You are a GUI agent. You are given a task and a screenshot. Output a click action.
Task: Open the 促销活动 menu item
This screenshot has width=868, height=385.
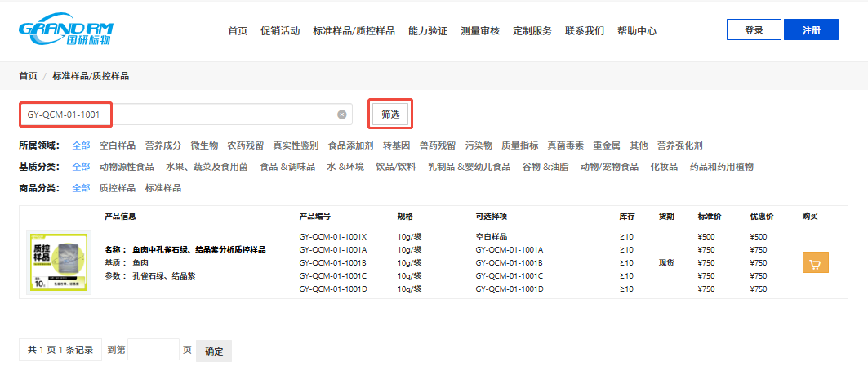(280, 31)
